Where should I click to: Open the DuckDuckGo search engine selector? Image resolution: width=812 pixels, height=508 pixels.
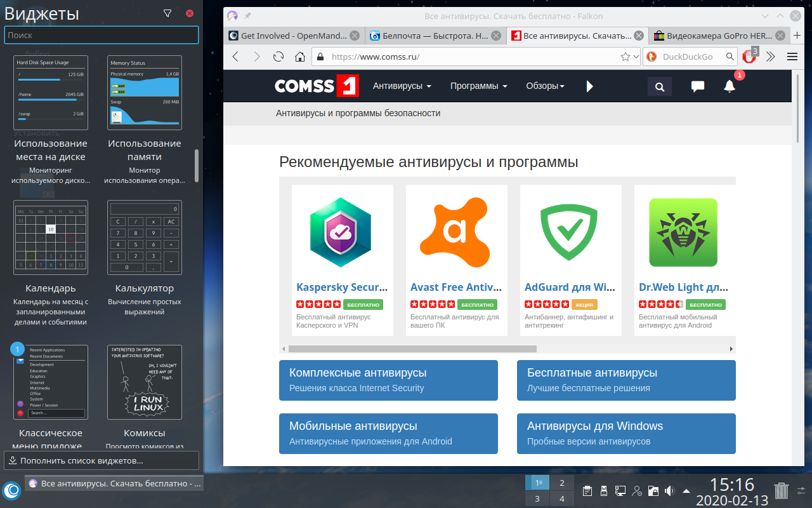point(652,57)
